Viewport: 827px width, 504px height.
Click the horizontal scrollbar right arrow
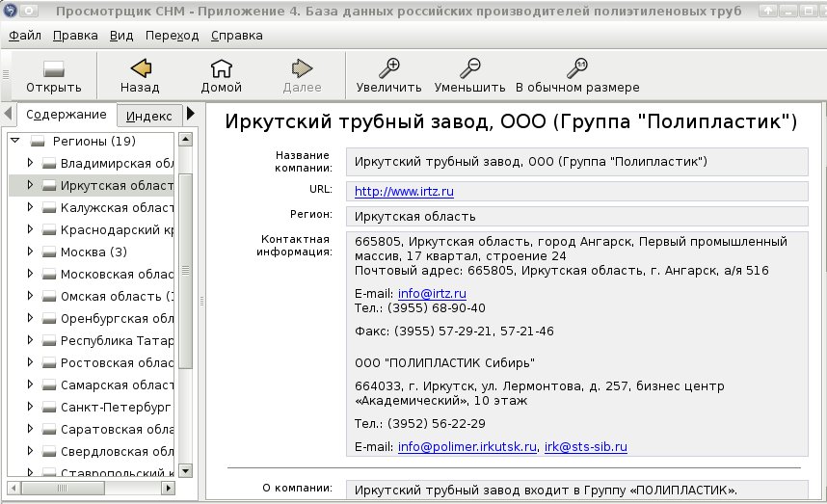pos(168,489)
